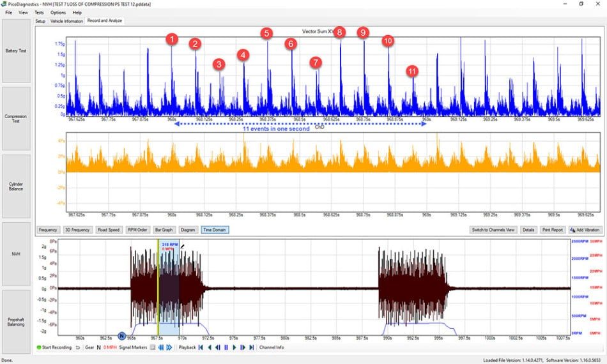607x364 pixels.
Task: Toggle the Signal Markers checkbox
Action: pyautogui.click(x=153, y=347)
